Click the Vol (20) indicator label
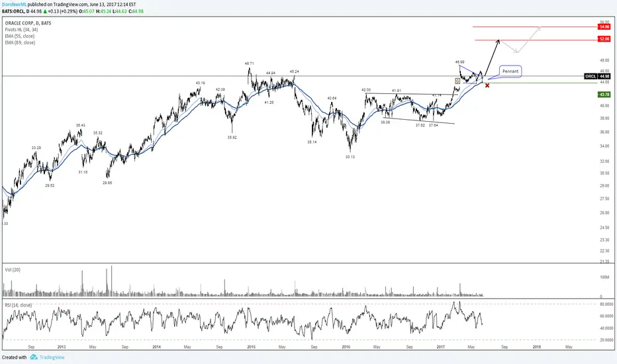This screenshot has width=617, height=364. [13, 270]
